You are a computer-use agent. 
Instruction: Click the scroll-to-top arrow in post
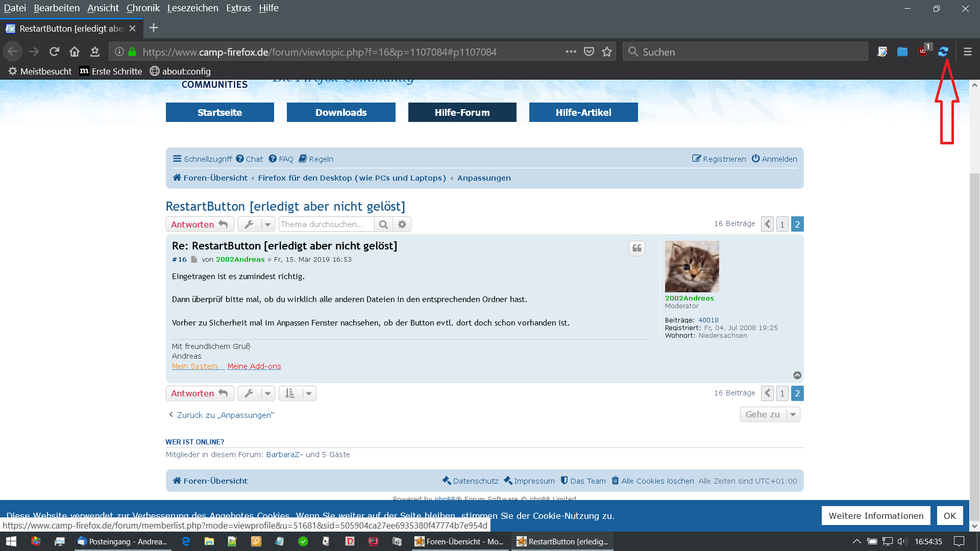click(797, 375)
